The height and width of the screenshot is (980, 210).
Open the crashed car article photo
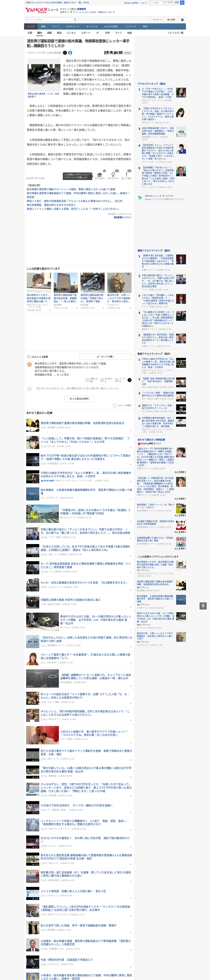pyautogui.click(x=44, y=75)
